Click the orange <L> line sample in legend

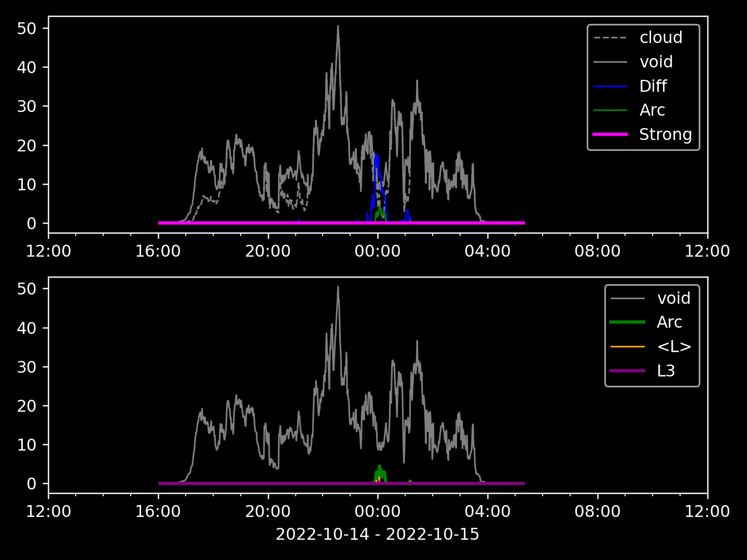pos(628,346)
